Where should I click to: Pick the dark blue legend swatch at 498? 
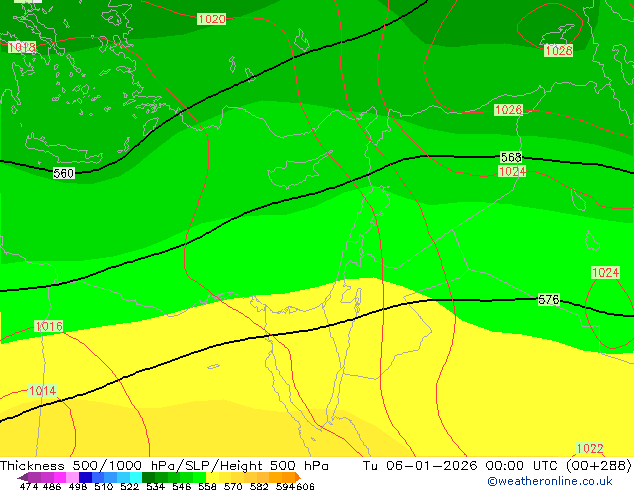pyautogui.click(x=85, y=477)
